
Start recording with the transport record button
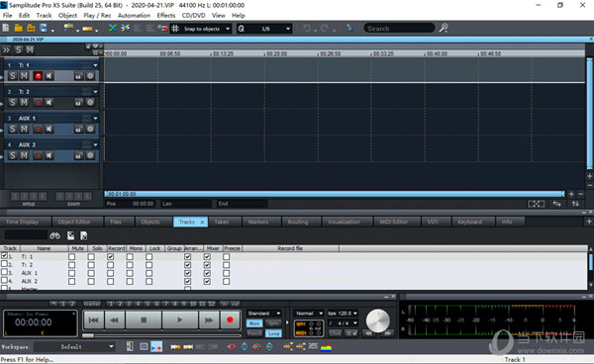(230, 320)
